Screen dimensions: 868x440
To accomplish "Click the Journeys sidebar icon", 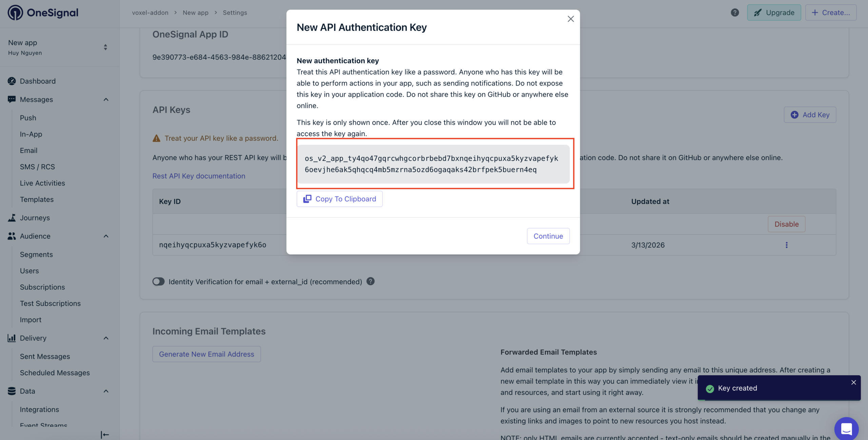I will (12, 218).
